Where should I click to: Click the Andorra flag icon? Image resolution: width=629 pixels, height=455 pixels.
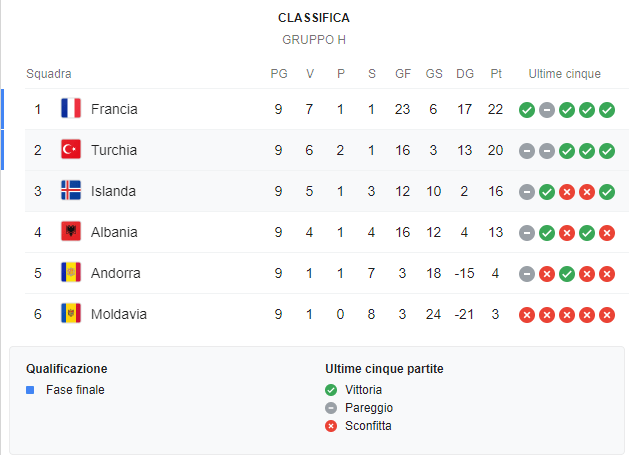pos(71,273)
